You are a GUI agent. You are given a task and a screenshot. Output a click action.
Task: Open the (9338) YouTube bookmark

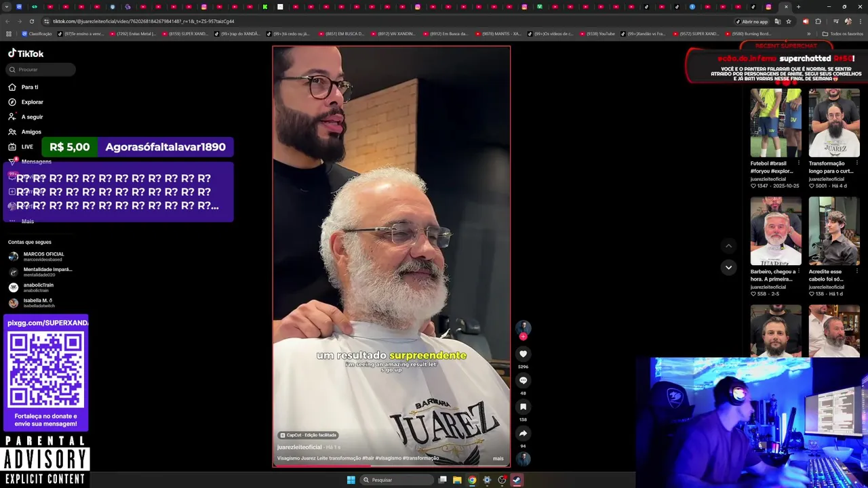click(597, 34)
